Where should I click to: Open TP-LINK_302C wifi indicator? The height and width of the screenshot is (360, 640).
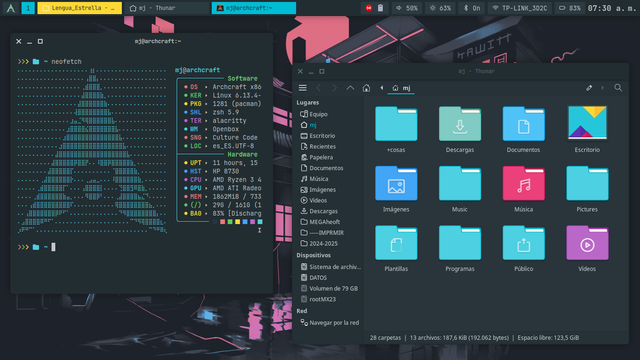(x=520, y=8)
